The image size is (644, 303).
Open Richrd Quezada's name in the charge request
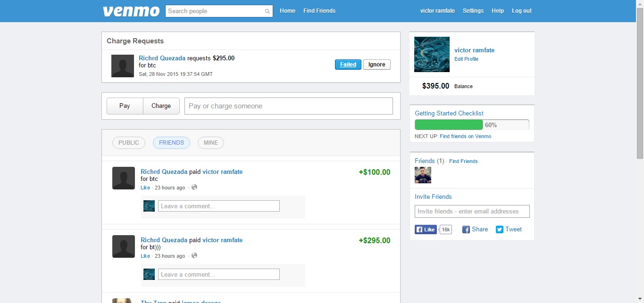pos(162,58)
